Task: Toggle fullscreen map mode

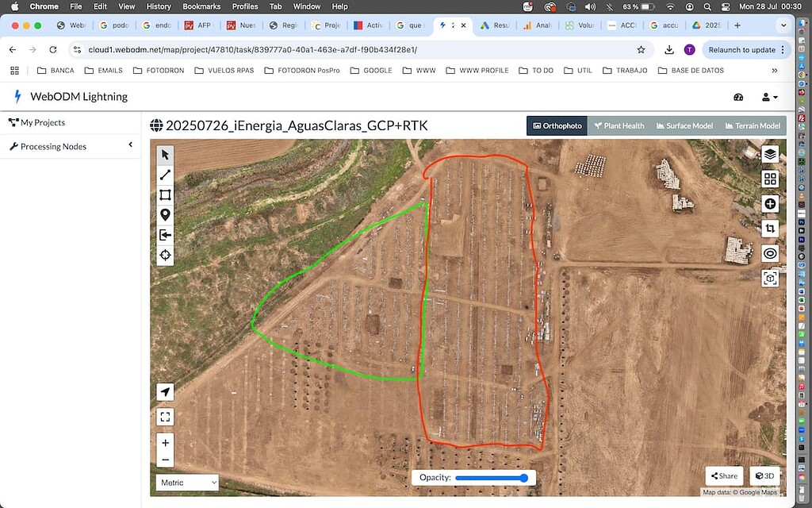Action: click(x=165, y=416)
